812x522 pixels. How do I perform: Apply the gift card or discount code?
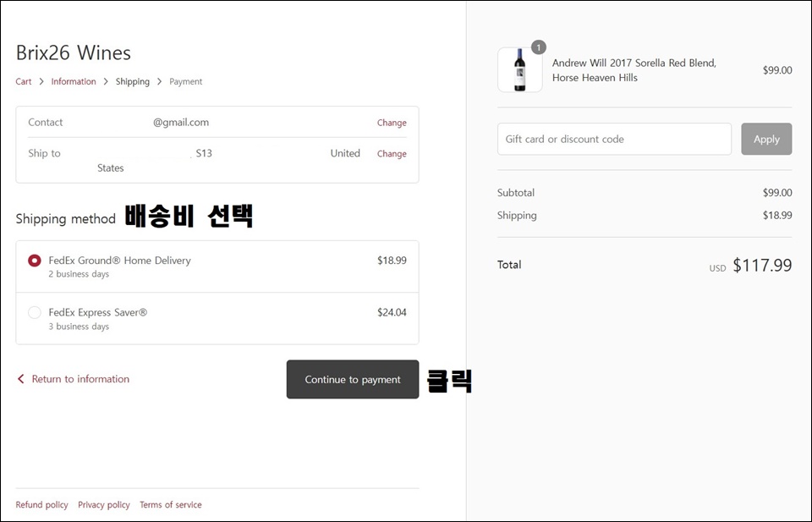click(x=766, y=139)
